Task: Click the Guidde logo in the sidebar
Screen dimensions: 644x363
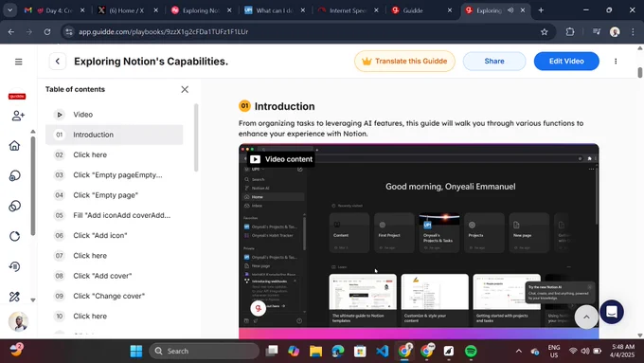Action: tap(17, 96)
